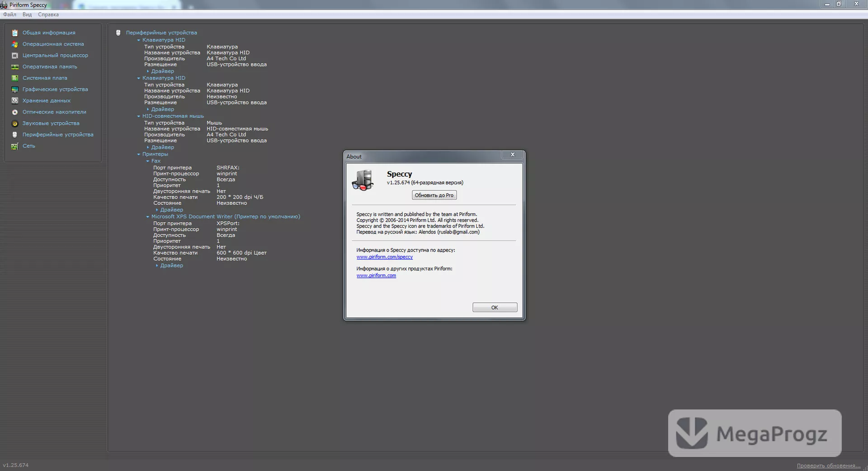Image resolution: width=868 pixels, height=471 pixels.
Task: Click the Сеть network icon
Action: point(15,146)
